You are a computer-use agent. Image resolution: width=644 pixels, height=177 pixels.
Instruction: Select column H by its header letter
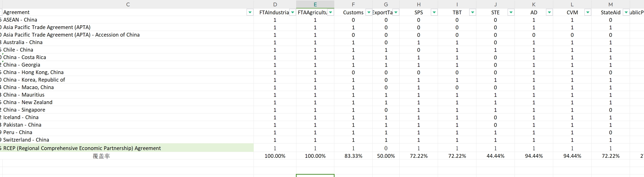coord(419,4)
